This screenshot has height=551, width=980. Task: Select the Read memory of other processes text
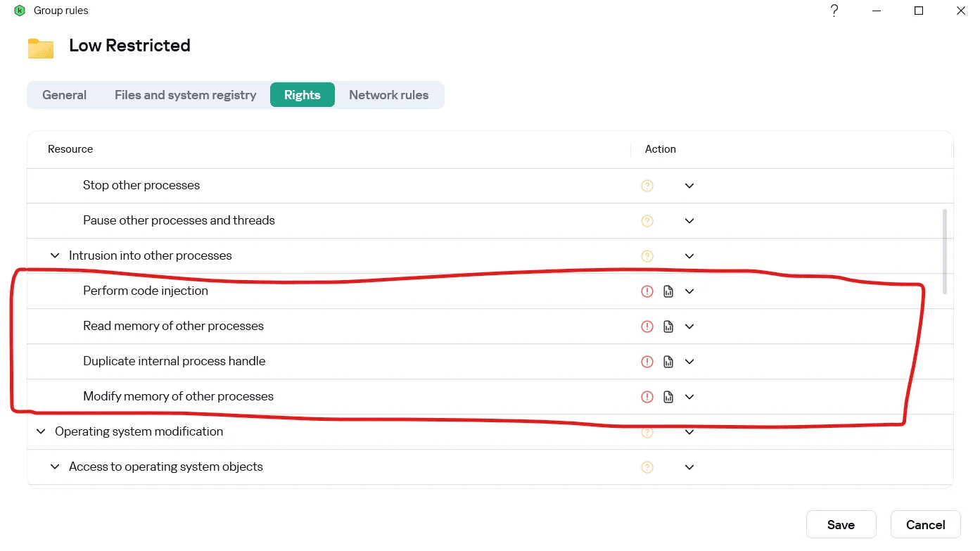coord(173,327)
